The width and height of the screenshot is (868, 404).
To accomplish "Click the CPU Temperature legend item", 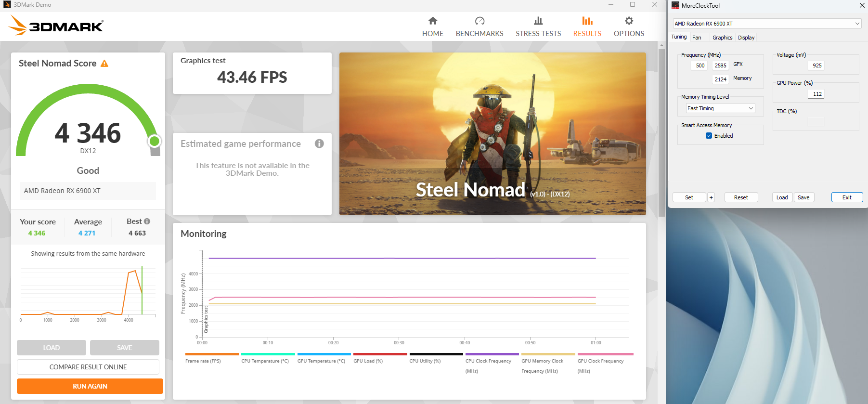I will pyautogui.click(x=268, y=358).
